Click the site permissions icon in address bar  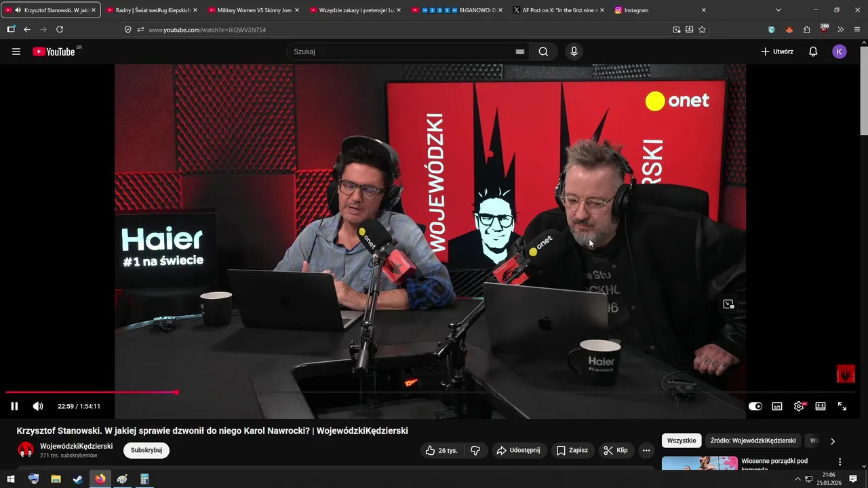(x=140, y=30)
